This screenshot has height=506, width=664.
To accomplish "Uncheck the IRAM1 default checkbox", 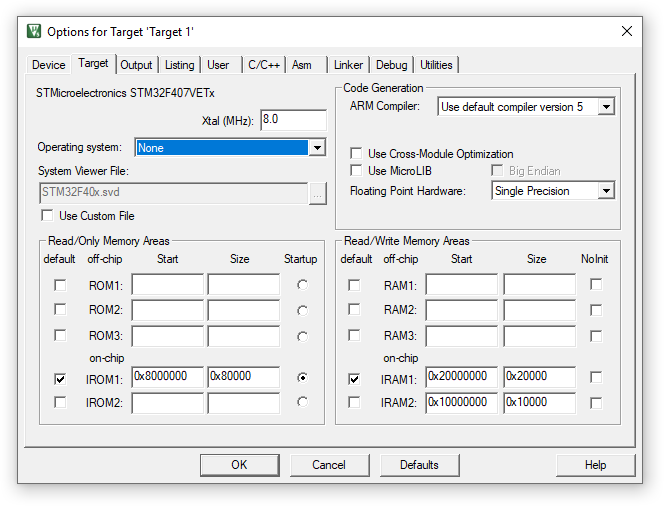I will [354, 379].
